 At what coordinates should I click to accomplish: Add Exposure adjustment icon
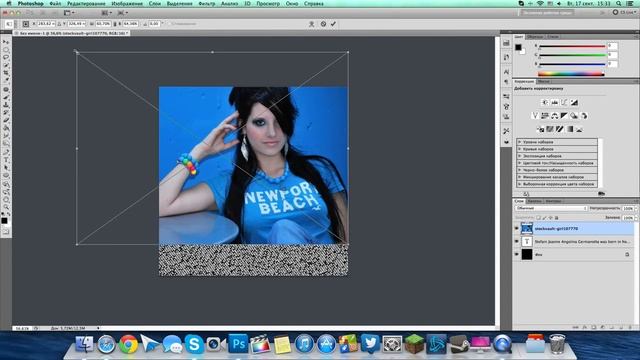pyautogui.click(x=574, y=102)
